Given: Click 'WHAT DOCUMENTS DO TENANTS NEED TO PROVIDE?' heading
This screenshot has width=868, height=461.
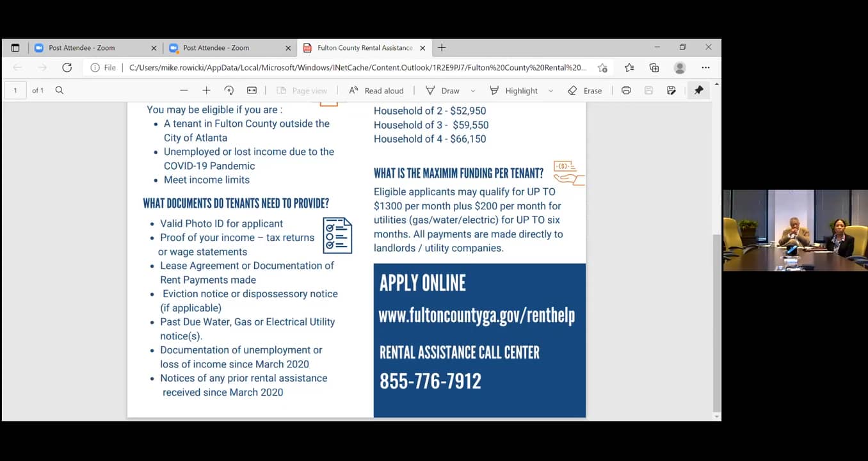Looking at the screenshot, I should pyautogui.click(x=236, y=204).
